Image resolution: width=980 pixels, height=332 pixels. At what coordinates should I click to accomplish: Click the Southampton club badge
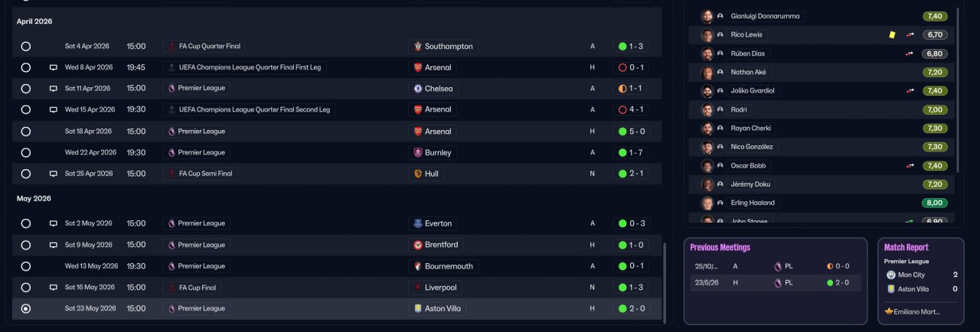(416, 47)
